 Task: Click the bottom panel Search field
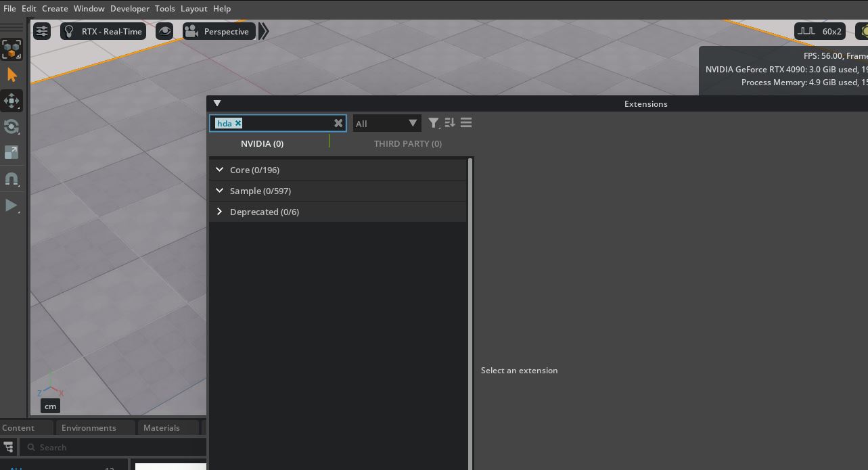[112, 447]
